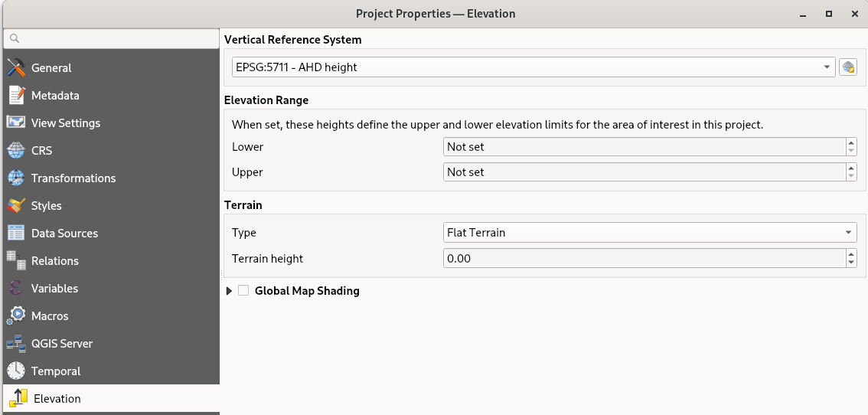The height and width of the screenshot is (415, 868).
Task: Open the Transformations globe icon
Action: coord(16,178)
